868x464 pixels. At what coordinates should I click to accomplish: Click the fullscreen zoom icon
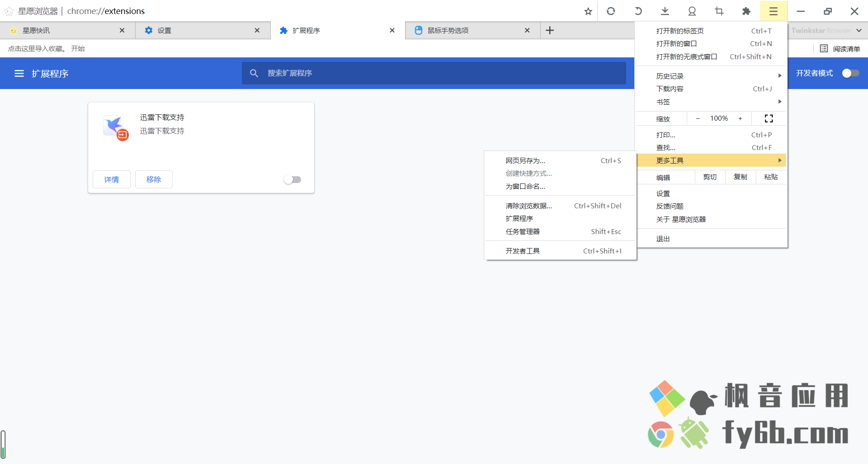(769, 118)
